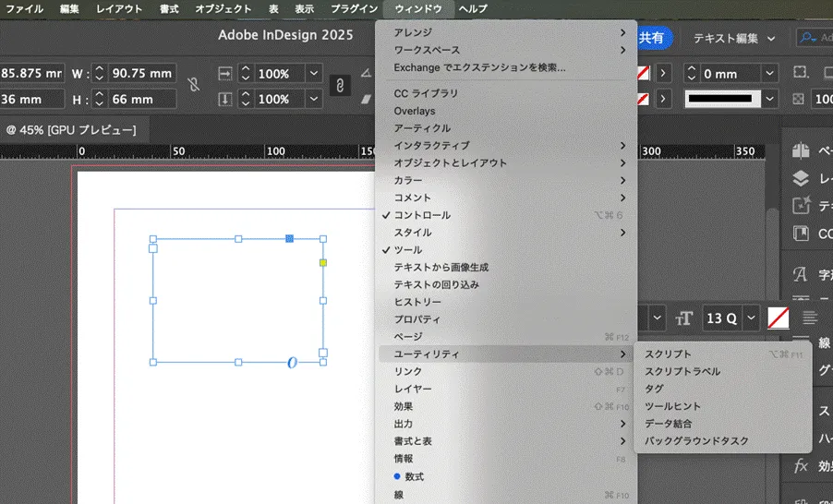This screenshot has width=833, height=504.
Task: Select スクリプトラベル in the submenu
Action: (723, 372)
